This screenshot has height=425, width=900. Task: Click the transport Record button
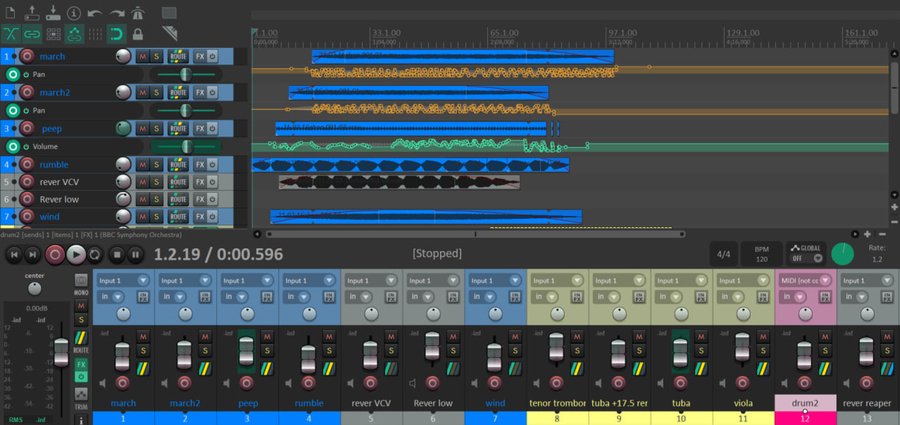[x=55, y=254]
